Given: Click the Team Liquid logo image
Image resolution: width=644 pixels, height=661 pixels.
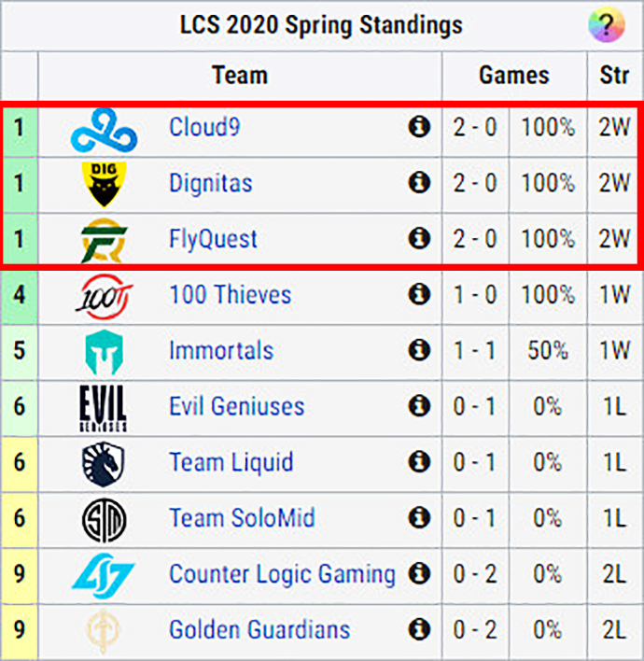Looking at the screenshot, I should [104, 463].
